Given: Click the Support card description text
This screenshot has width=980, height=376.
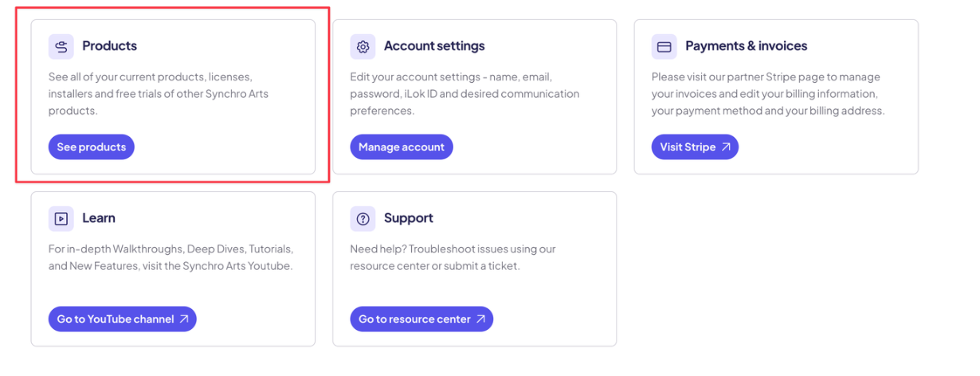Looking at the screenshot, I should pos(452,257).
